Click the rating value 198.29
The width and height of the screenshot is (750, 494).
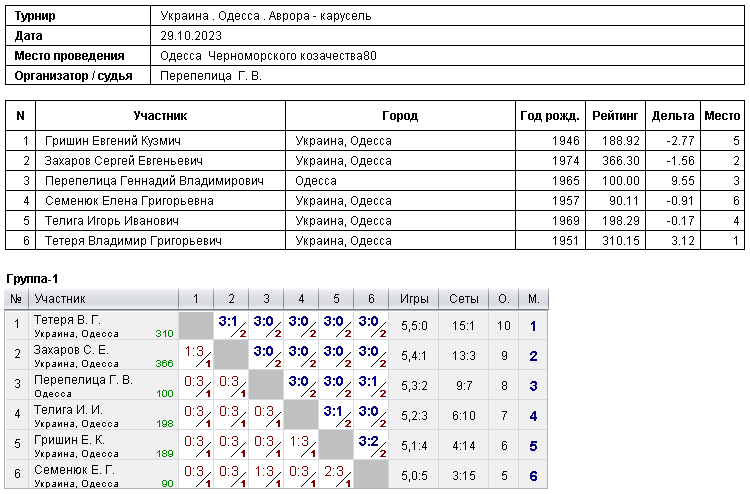point(620,221)
